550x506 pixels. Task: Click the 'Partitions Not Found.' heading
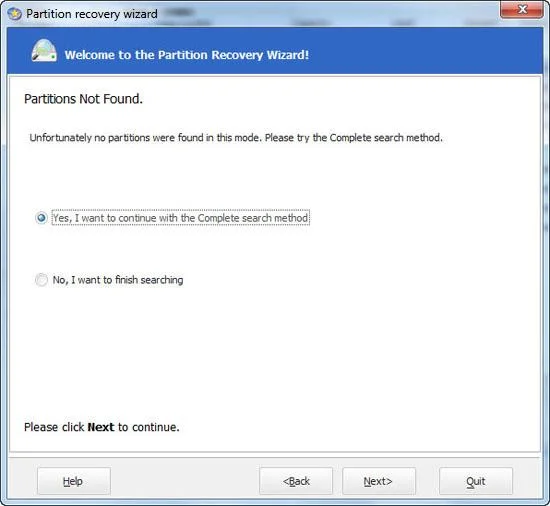(x=83, y=99)
